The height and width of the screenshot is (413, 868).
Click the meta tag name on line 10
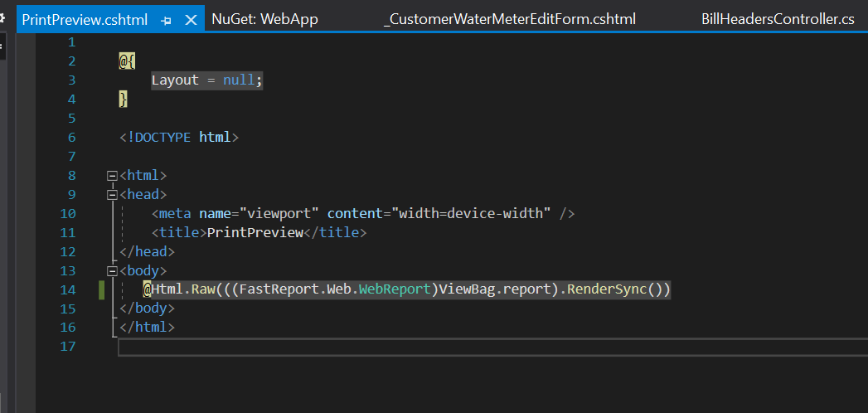(175, 214)
